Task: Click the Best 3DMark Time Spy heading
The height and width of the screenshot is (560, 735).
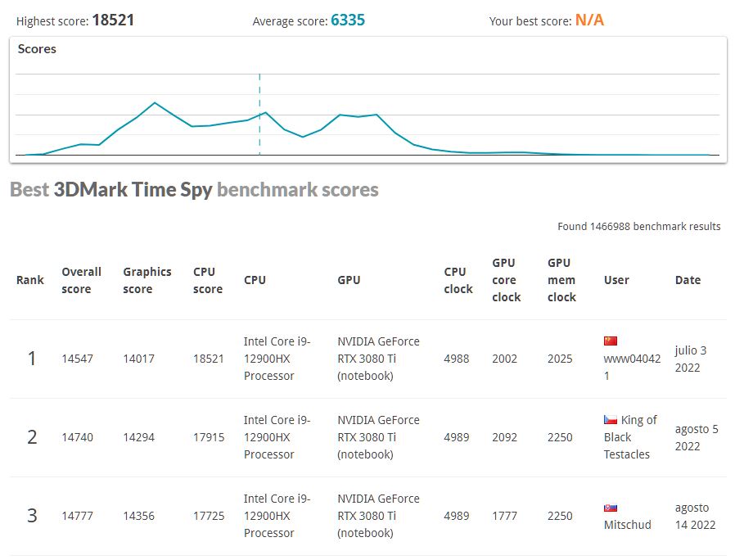Action: tap(194, 189)
